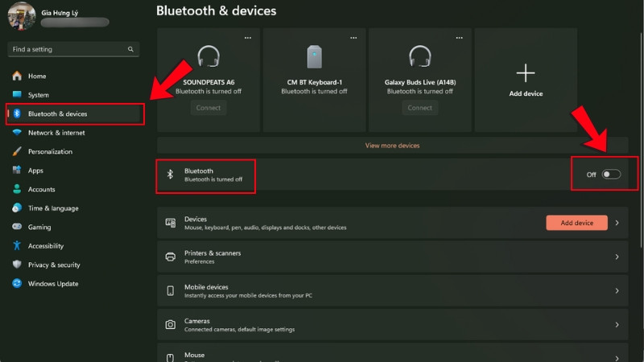Click the user profile picture
This screenshot has width=644, height=362.
pyautogui.click(x=22, y=16)
